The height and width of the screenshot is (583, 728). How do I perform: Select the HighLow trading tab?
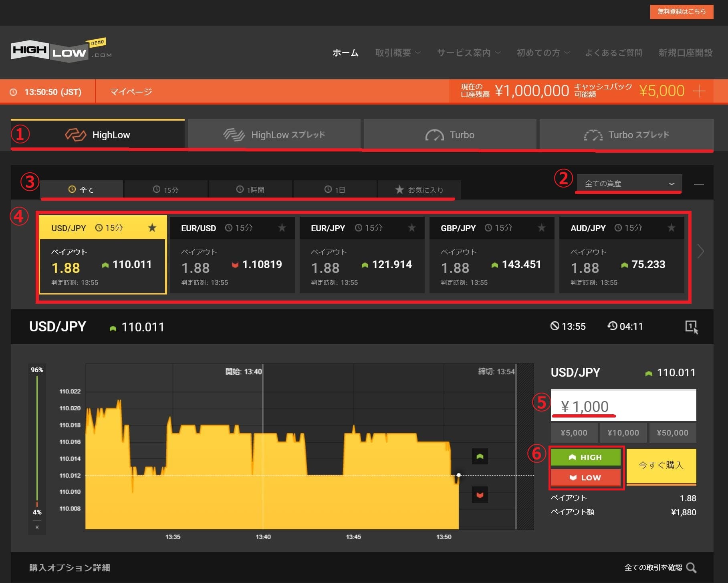coord(98,135)
